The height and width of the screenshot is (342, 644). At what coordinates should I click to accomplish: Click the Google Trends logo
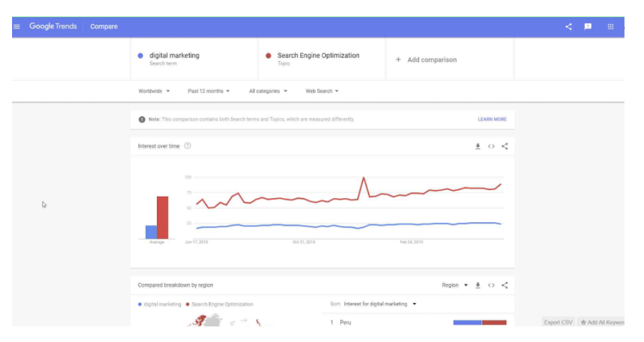click(x=53, y=26)
